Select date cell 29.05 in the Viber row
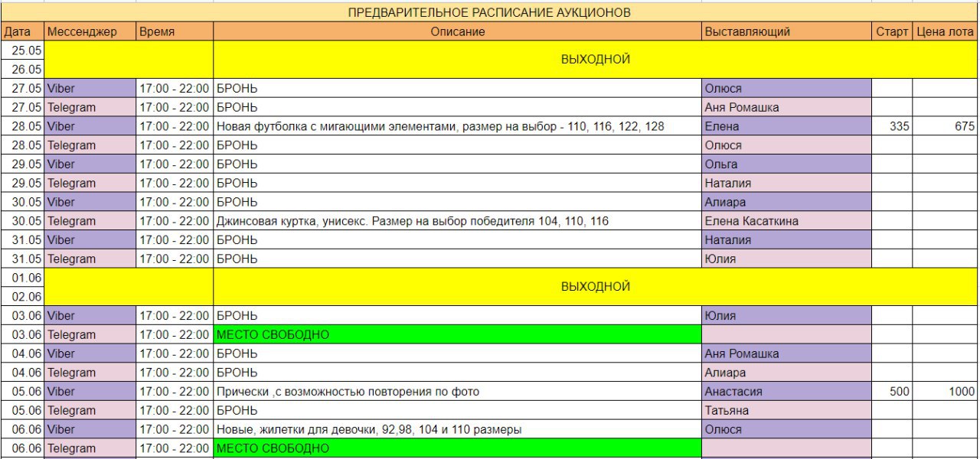 (23, 164)
